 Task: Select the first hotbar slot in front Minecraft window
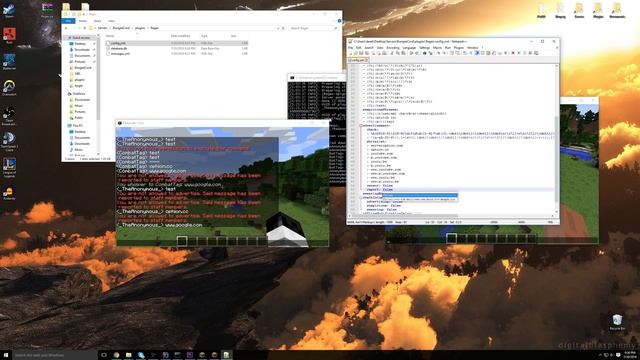182,241
